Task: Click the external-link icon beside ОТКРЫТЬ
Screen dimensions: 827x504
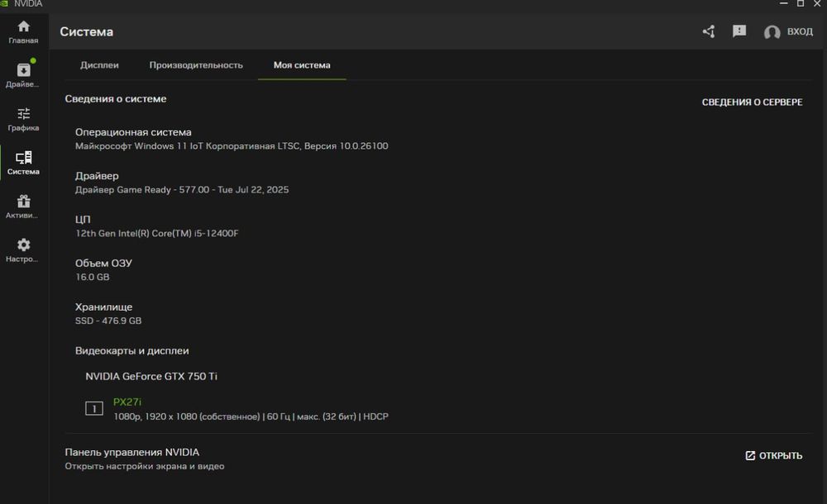Action: [x=750, y=455]
